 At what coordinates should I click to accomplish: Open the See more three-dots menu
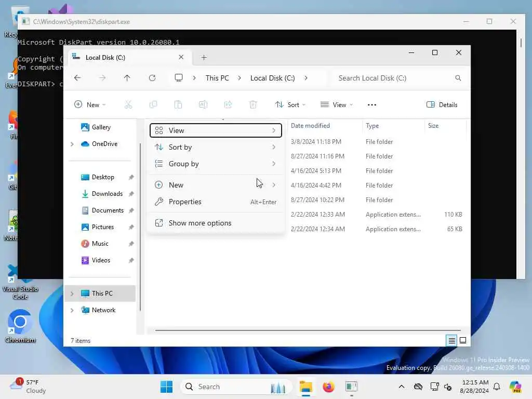(x=372, y=105)
